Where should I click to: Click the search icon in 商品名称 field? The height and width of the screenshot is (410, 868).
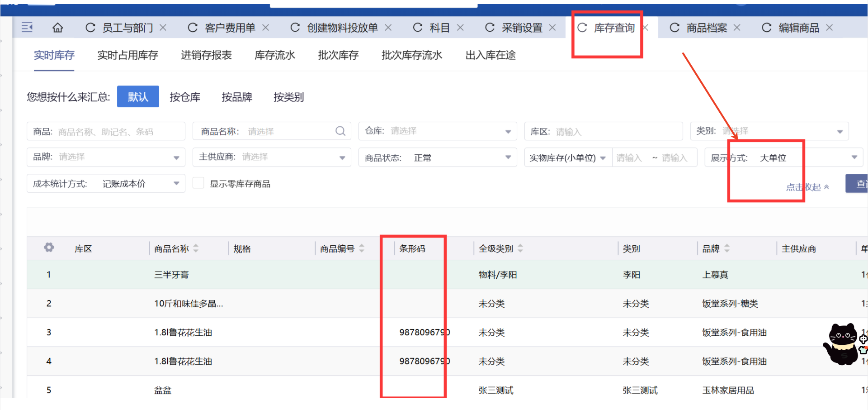[x=340, y=131]
